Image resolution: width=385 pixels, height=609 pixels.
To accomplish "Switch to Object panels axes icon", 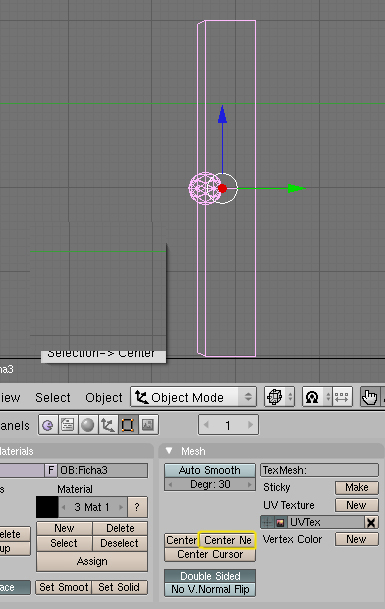I will 108,425.
